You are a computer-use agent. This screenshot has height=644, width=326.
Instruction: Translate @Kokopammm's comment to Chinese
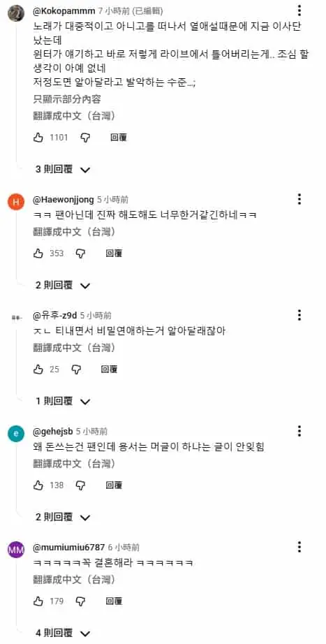pos(74,116)
